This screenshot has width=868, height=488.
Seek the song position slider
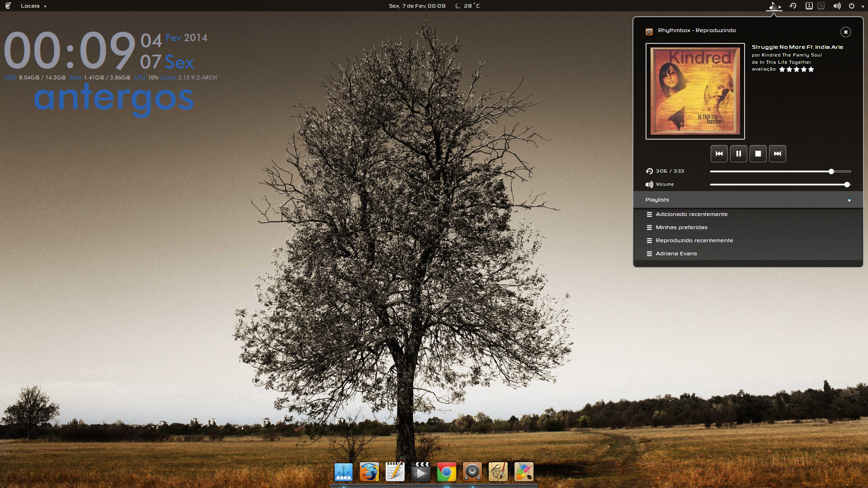tap(780, 172)
